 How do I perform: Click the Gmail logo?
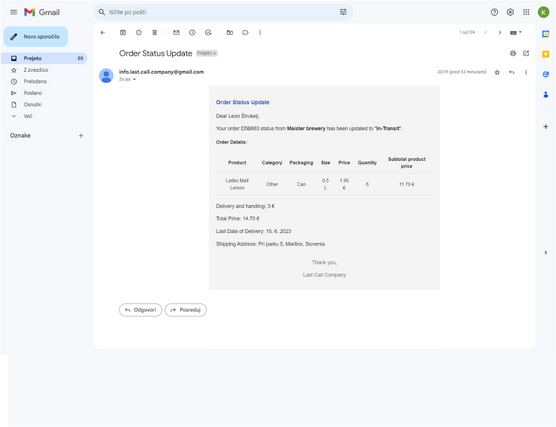pos(42,12)
